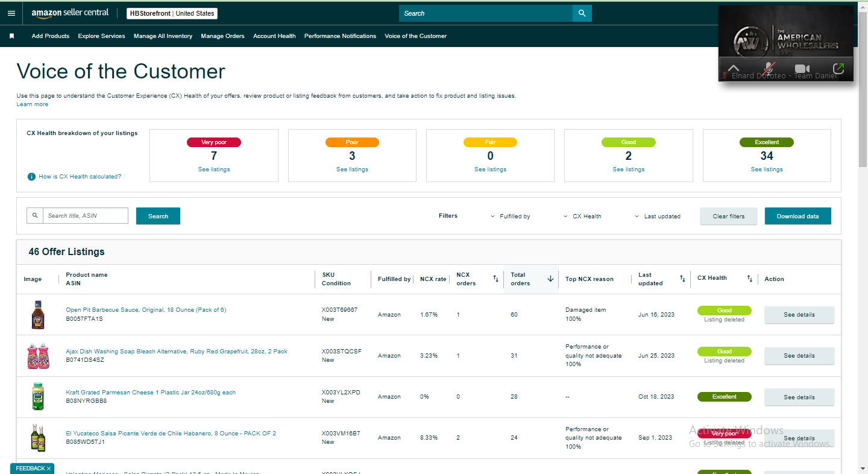Click the Open Pit Barbecue Sauce product image

point(37,315)
